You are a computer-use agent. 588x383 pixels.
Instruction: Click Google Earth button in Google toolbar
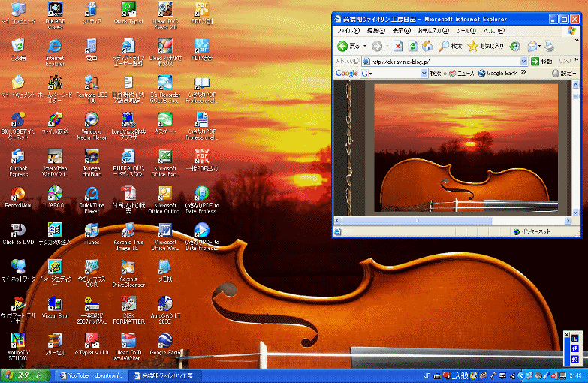pyautogui.click(x=498, y=73)
